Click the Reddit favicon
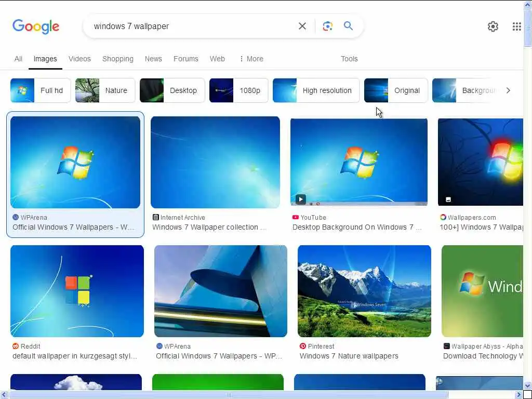532x399 pixels. click(x=15, y=346)
